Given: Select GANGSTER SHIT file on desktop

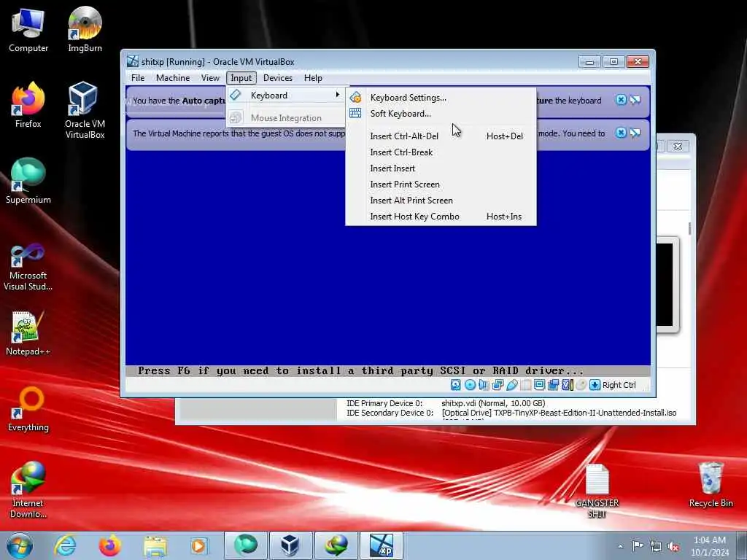Looking at the screenshot, I should [597, 491].
